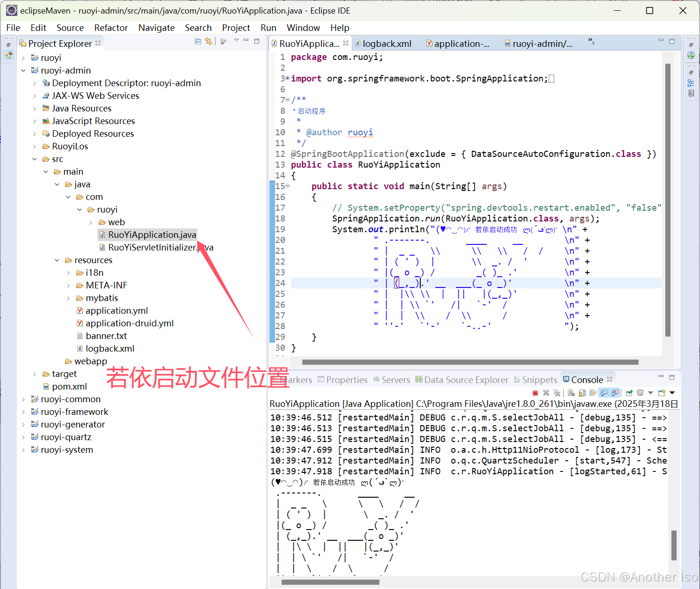Switch to logback.xml editor tab

click(383, 44)
